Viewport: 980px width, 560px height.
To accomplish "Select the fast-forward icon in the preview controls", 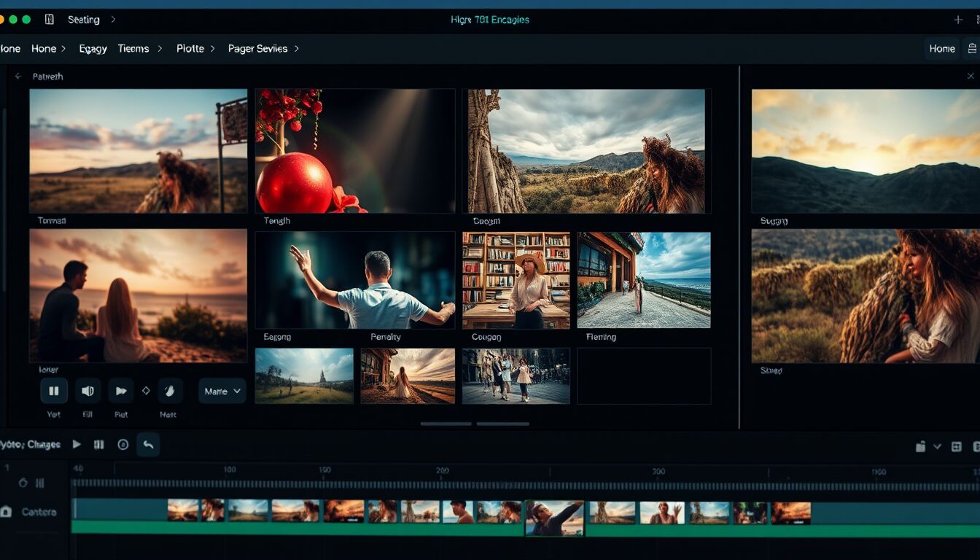I will (121, 391).
